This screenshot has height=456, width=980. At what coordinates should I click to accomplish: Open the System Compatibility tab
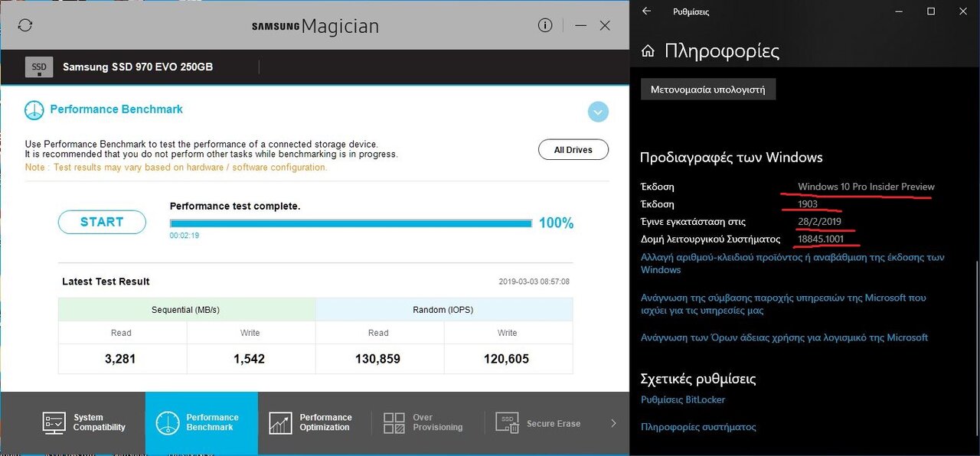84,423
